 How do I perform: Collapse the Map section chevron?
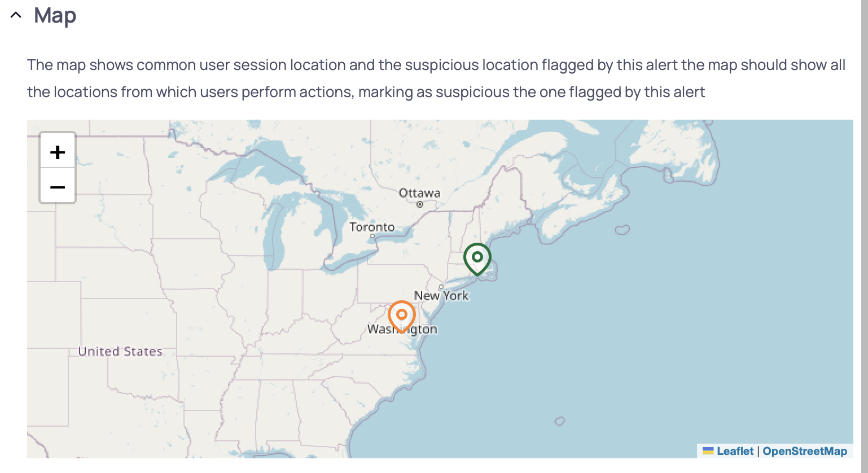pos(16,15)
